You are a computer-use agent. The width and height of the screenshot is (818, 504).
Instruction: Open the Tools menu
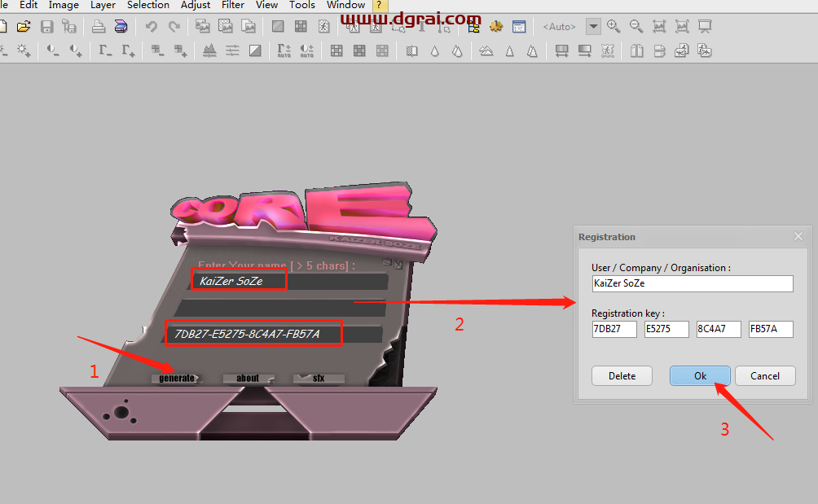click(x=302, y=5)
